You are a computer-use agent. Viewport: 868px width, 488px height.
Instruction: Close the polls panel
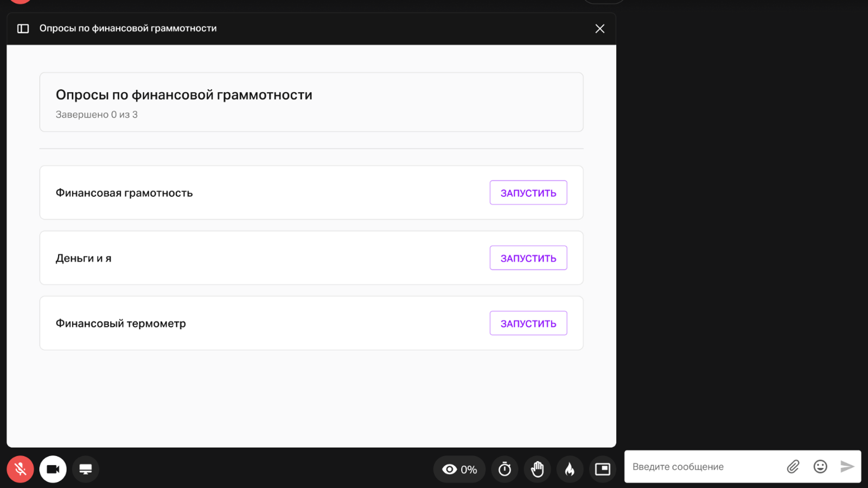(599, 29)
